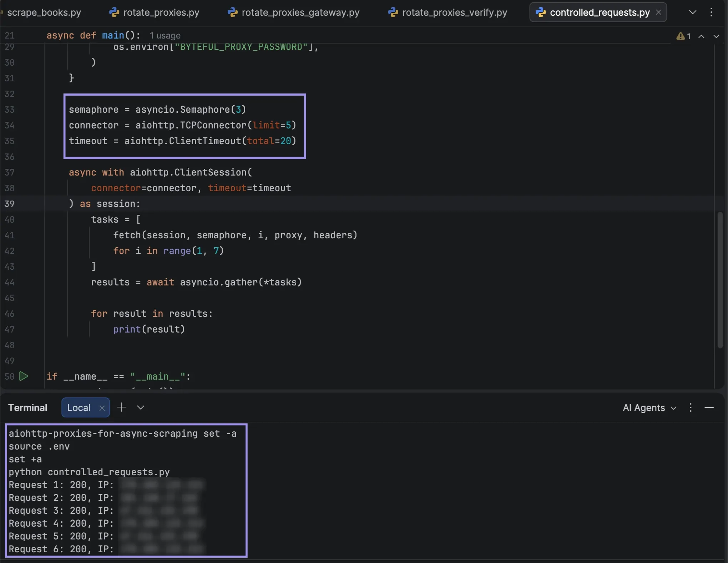Expand the hidden editor tabs list

tap(693, 12)
